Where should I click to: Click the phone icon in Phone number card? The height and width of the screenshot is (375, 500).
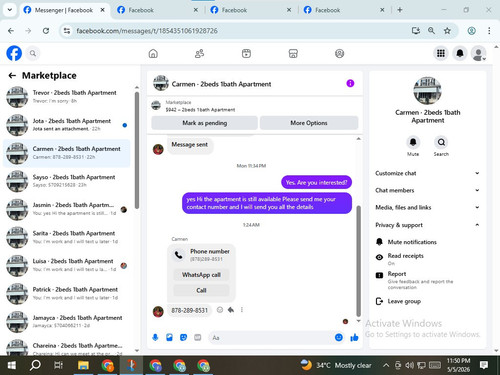click(178, 255)
